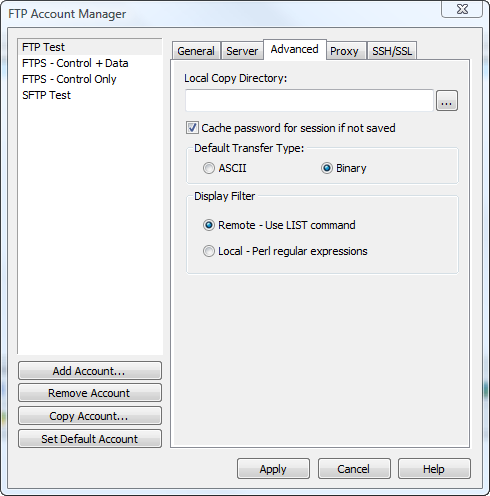Open the Server tab
490x496 pixels.
tap(242, 51)
